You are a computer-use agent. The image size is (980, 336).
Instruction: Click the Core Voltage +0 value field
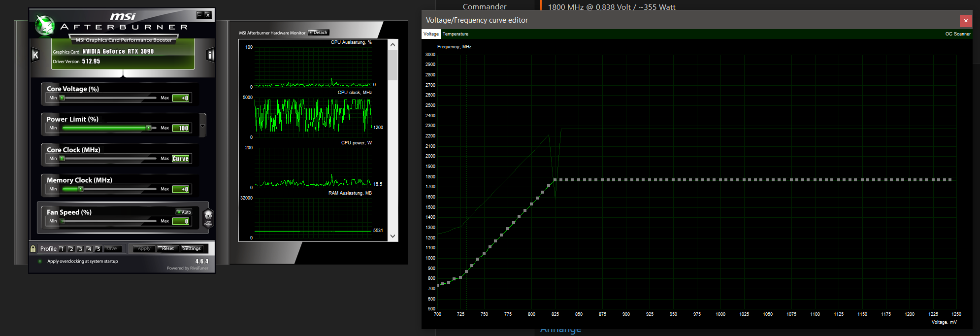(181, 98)
